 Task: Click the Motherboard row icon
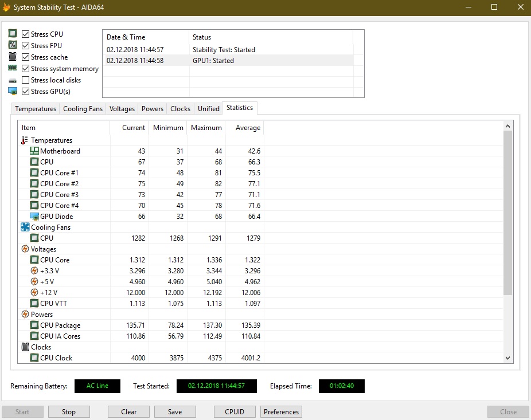pos(34,151)
